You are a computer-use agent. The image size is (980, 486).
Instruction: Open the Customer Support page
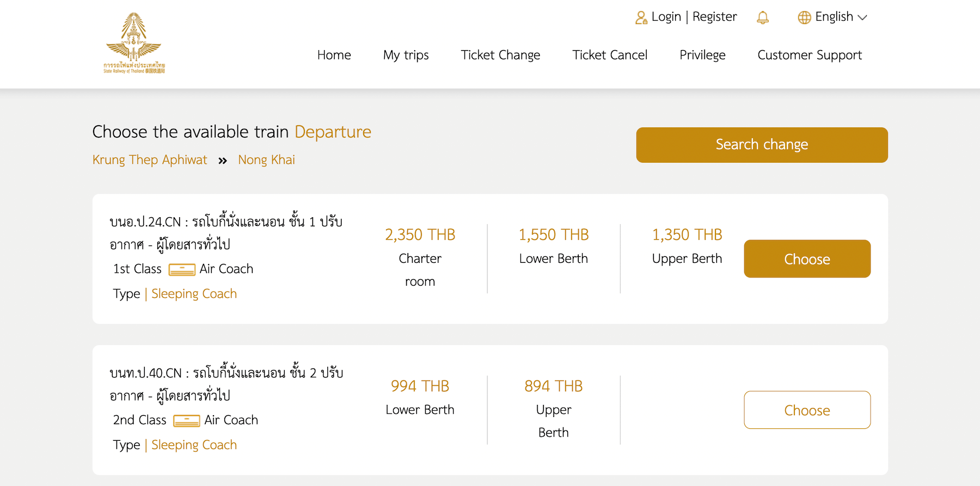[x=810, y=55]
